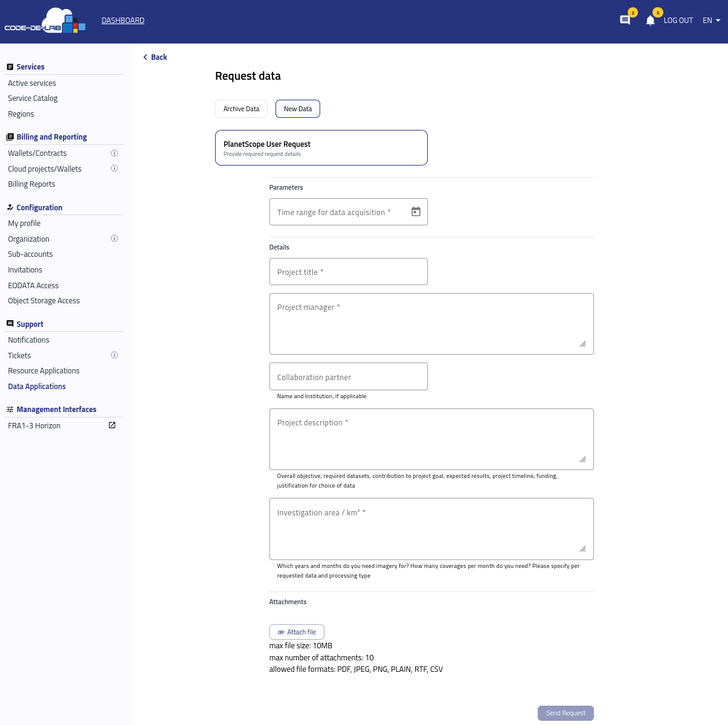Open Billing Reports
The image size is (728, 725).
(31, 184)
